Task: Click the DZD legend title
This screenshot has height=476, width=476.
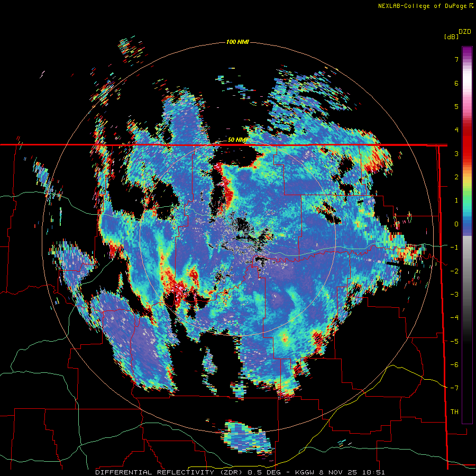Action: [x=465, y=32]
